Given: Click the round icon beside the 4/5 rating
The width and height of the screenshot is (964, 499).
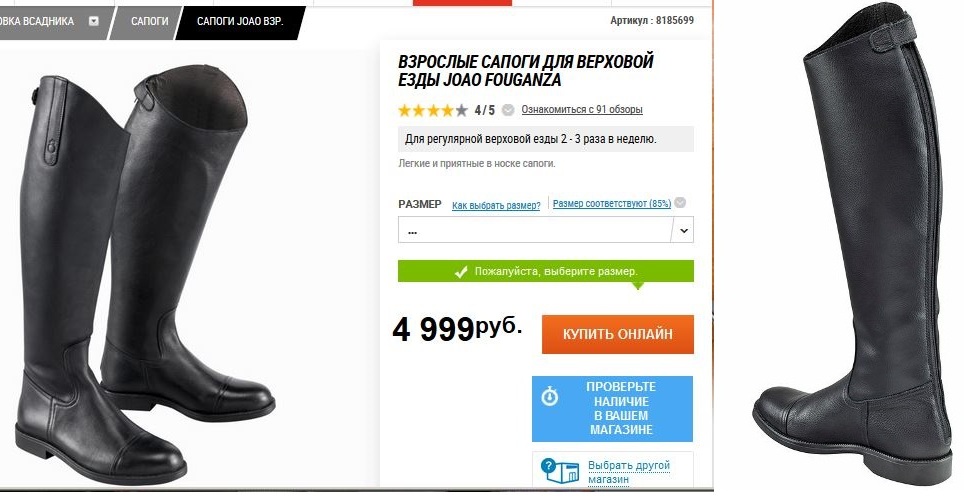Looking at the screenshot, I should pos(508,110).
